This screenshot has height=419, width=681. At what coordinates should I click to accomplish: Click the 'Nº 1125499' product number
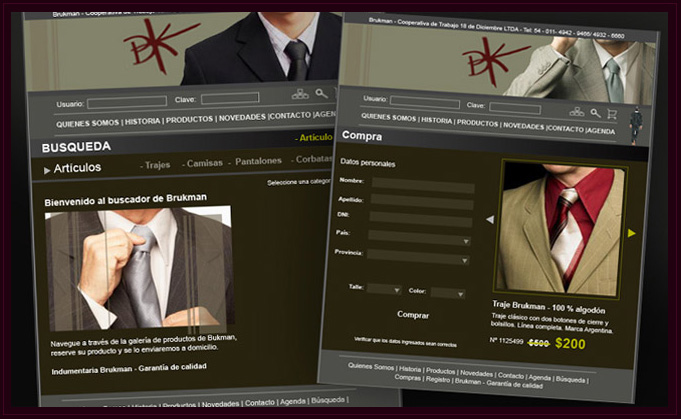[506, 341]
